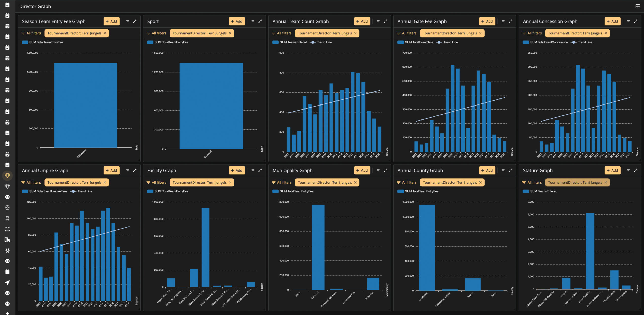Click the plus icon at sidebar bottom
This screenshot has width=644, height=315.
[x=7, y=313]
